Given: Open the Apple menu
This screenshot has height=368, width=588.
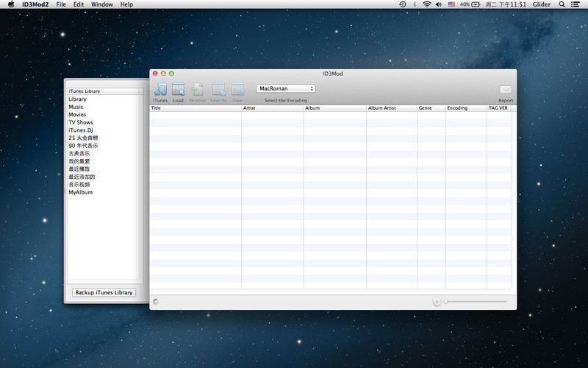Looking at the screenshot, I should [x=11, y=4].
